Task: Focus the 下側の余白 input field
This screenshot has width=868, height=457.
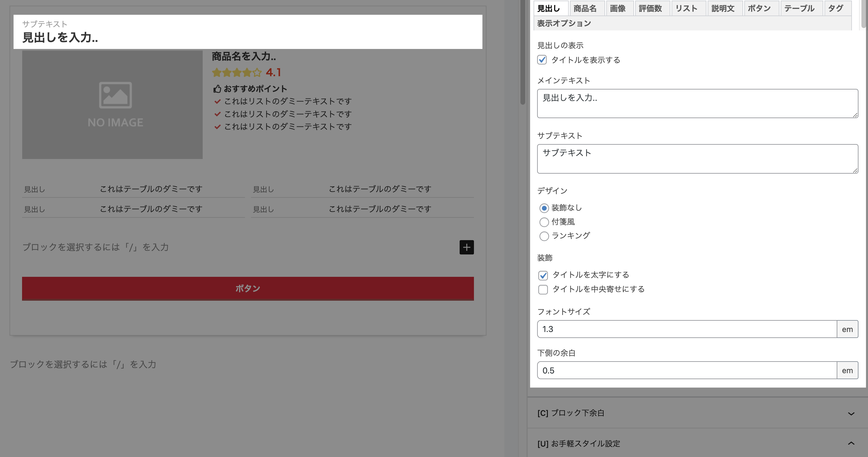Action: click(687, 370)
